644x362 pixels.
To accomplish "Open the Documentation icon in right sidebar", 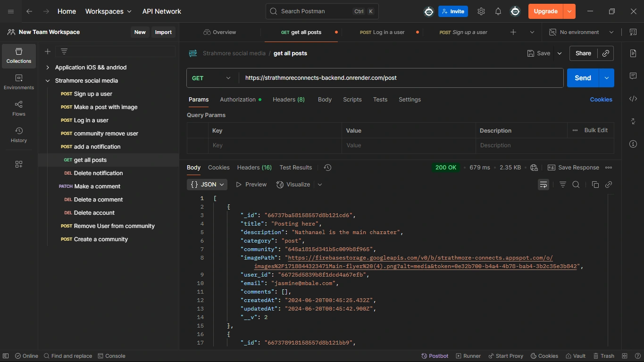I will (x=633, y=53).
